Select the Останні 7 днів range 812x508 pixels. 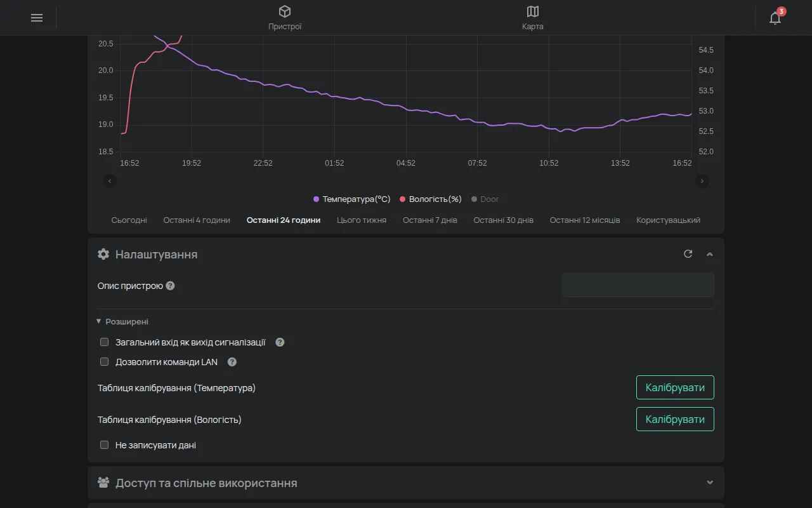(430, 220)
